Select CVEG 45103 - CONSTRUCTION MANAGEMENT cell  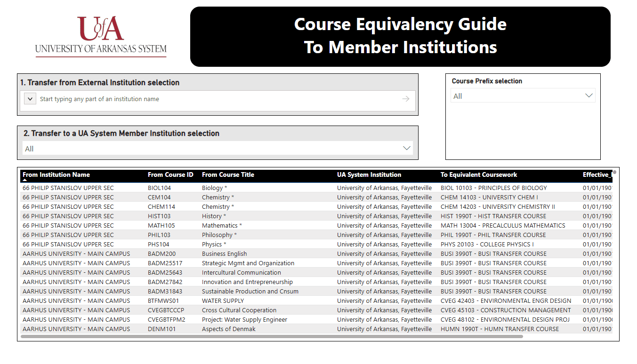click(506, 310)
